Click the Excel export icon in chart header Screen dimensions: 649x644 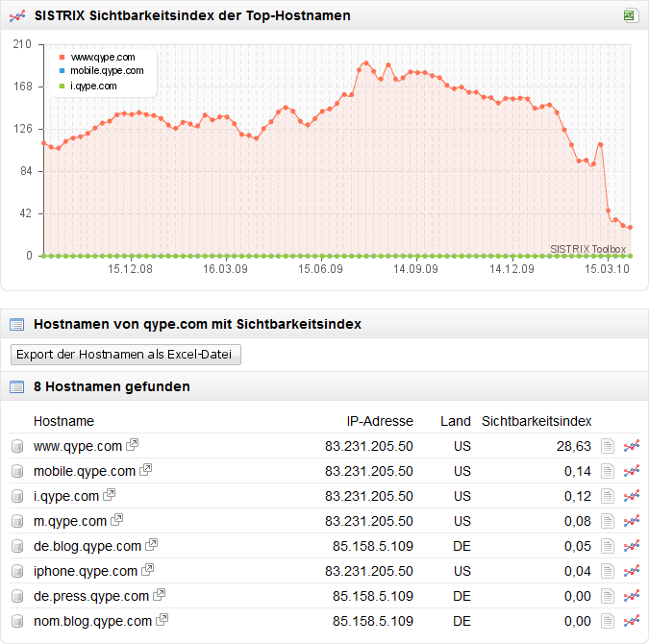pos(629,15)
